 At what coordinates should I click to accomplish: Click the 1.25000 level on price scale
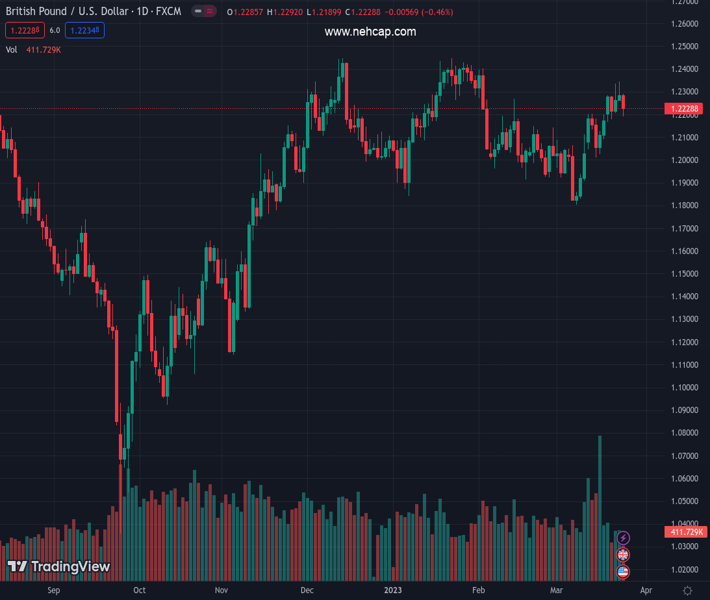[685, 47]
